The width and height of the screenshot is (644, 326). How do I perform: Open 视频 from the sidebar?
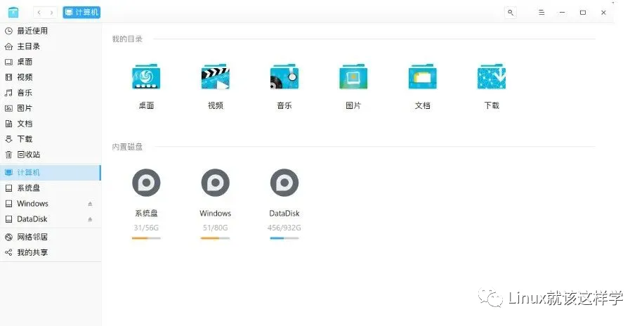[x=50, y=77]
